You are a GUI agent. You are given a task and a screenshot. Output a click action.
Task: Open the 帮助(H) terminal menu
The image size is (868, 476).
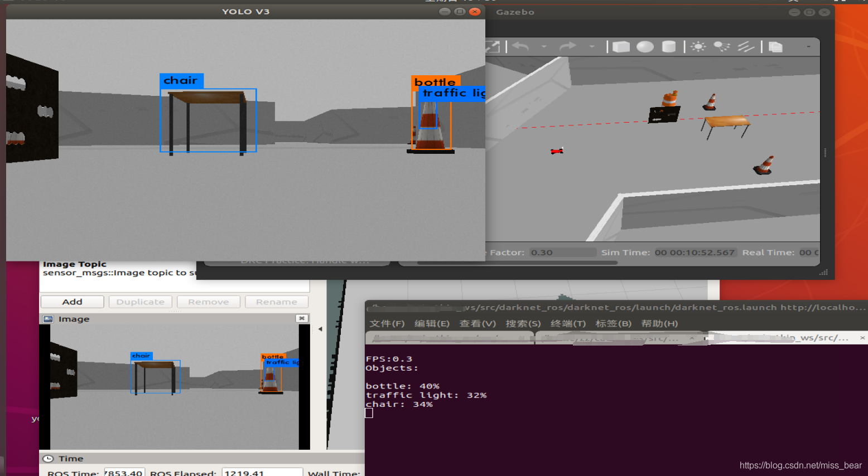pos(659,323)
